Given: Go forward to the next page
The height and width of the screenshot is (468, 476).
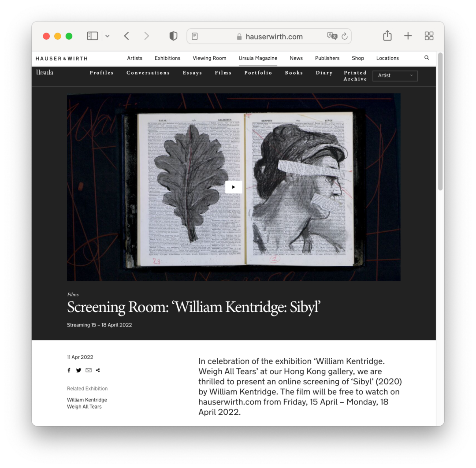Looking at the screenshot, I should pos(147,36).
